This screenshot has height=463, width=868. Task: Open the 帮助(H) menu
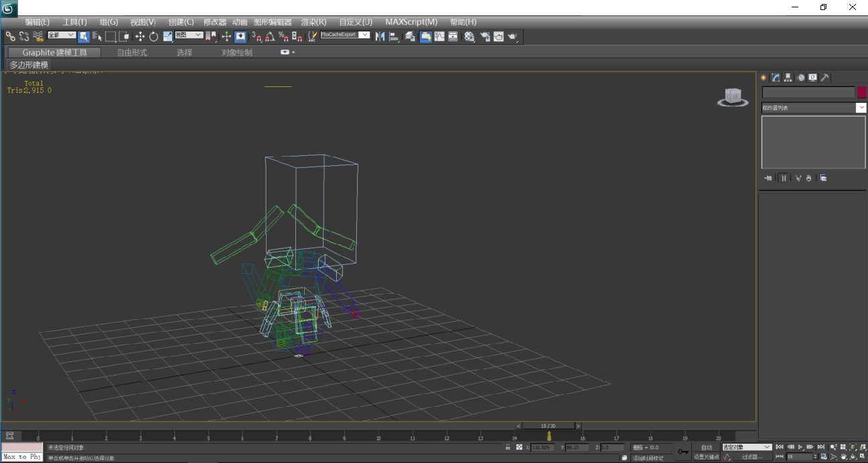tap(463, 22)
